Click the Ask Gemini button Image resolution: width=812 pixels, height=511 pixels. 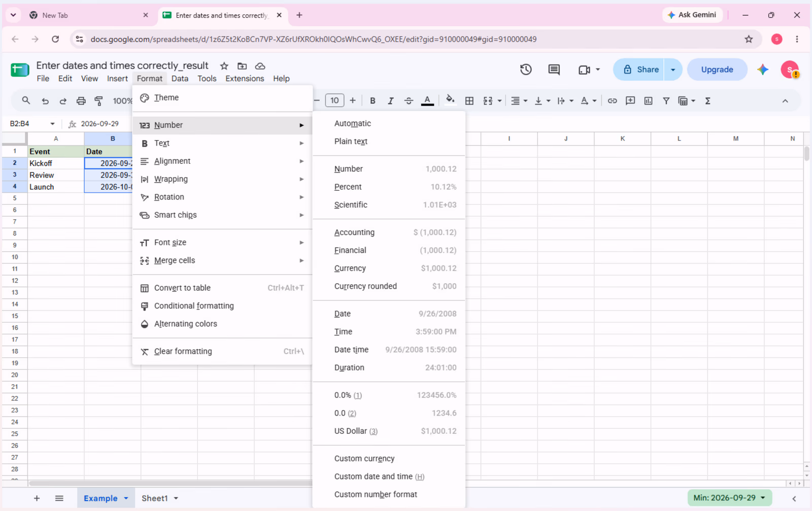[x=692, y=15]
